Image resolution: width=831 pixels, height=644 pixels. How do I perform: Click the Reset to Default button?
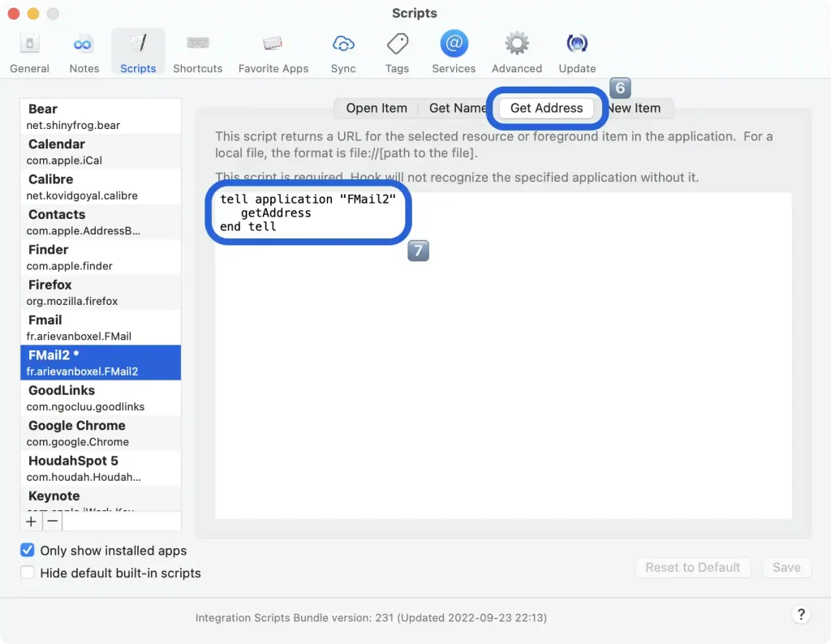pyautogui.click(x=692, y=567)
